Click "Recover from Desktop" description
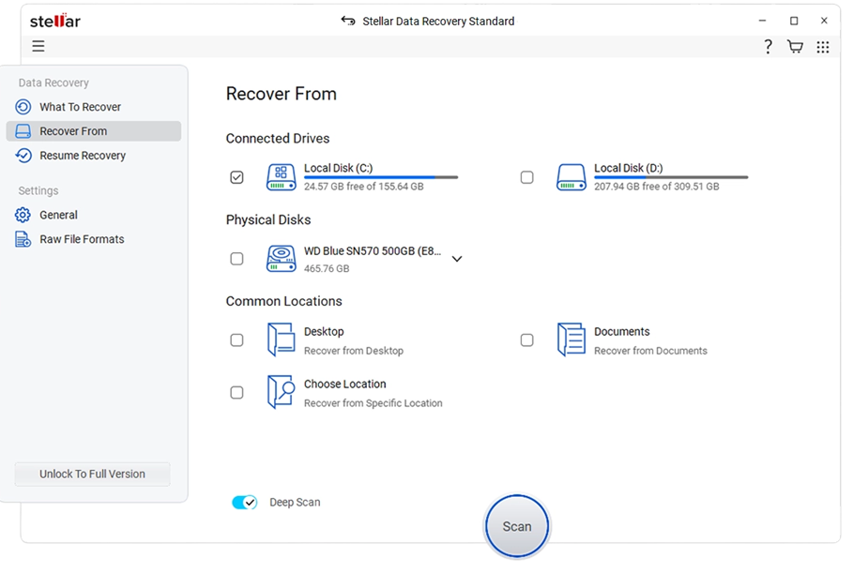This screenshot has height=588, width=868. pos(354,351)
